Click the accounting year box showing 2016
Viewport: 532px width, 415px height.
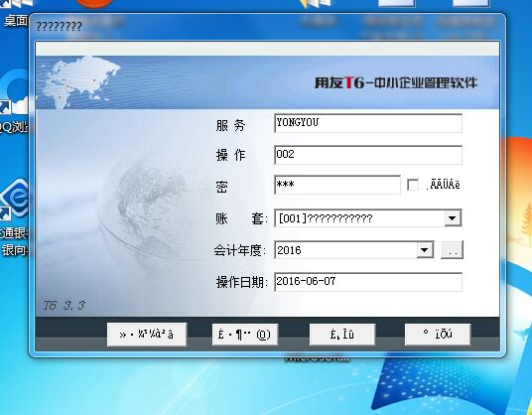(x=354, y=250)
